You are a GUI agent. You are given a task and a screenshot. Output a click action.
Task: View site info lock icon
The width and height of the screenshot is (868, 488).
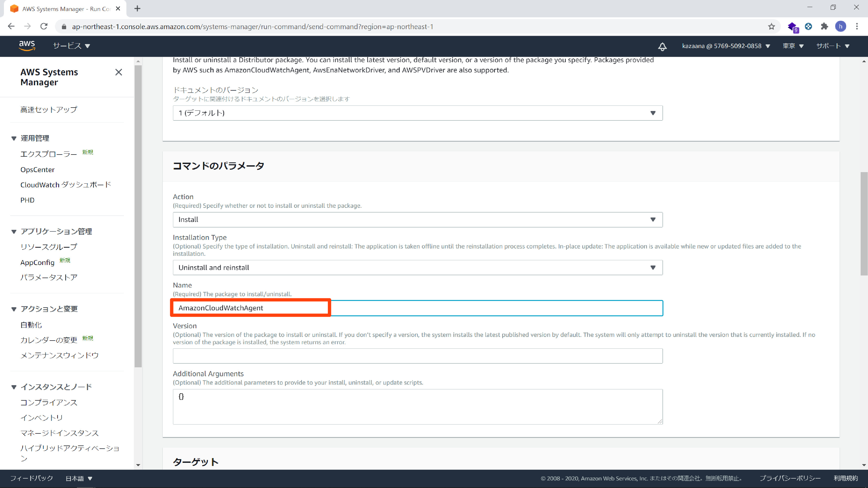[x=64, y=26]
